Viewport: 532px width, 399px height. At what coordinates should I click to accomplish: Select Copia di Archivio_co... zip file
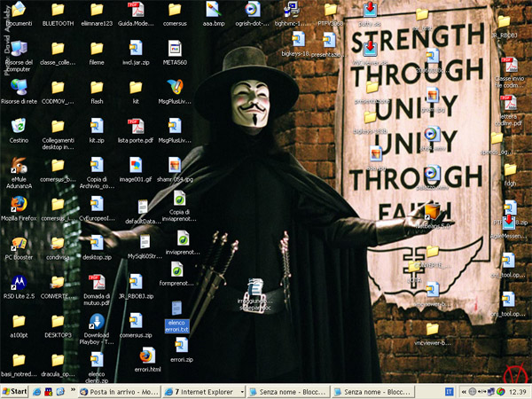coord(97,165)
